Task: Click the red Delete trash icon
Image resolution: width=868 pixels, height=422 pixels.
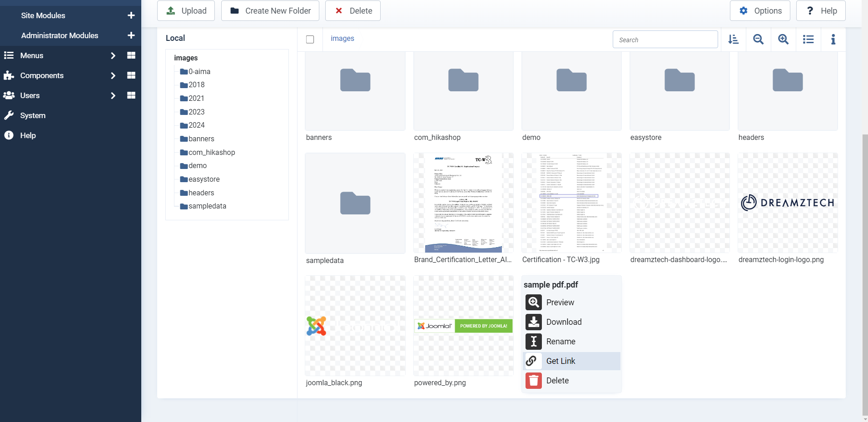Action: tap(534, 381)
